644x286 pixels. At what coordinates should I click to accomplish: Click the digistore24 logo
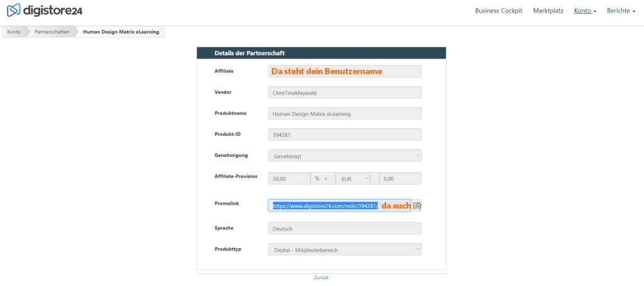click(x=44, y=11)
